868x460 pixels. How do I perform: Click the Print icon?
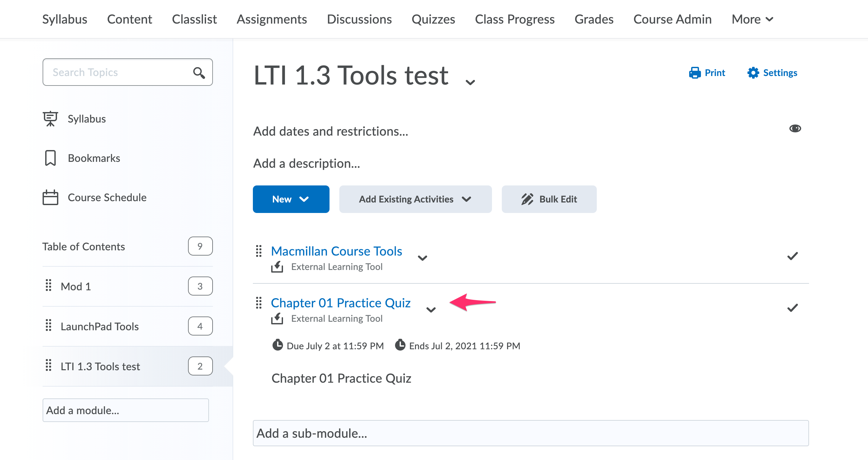694,72
